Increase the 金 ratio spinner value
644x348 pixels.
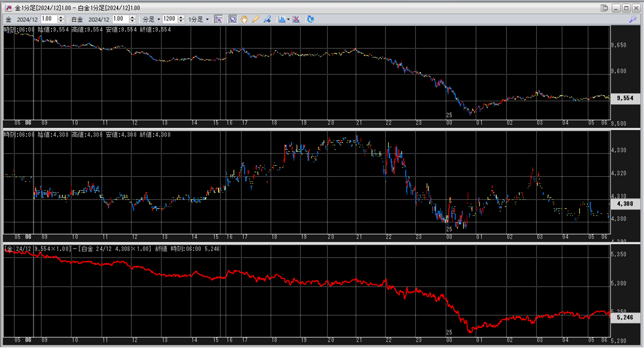pyautogui.click(x=61, y=17)
